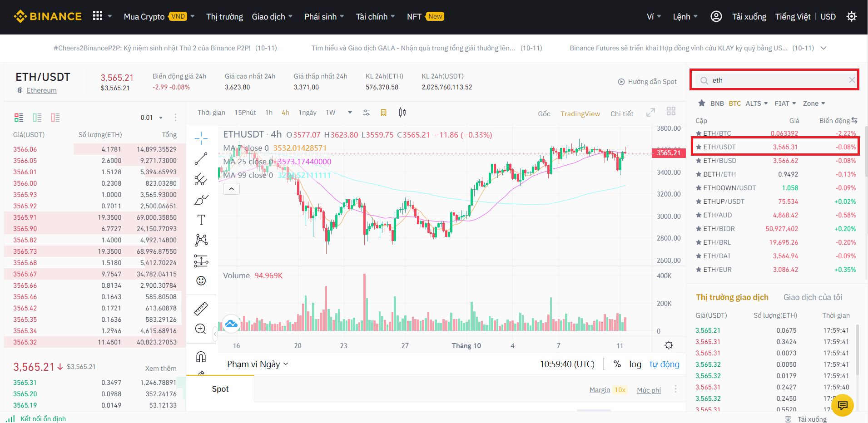
Task: Open multi-chart grid layout icon
Action: pyautogui.click(x=671, y=111)
